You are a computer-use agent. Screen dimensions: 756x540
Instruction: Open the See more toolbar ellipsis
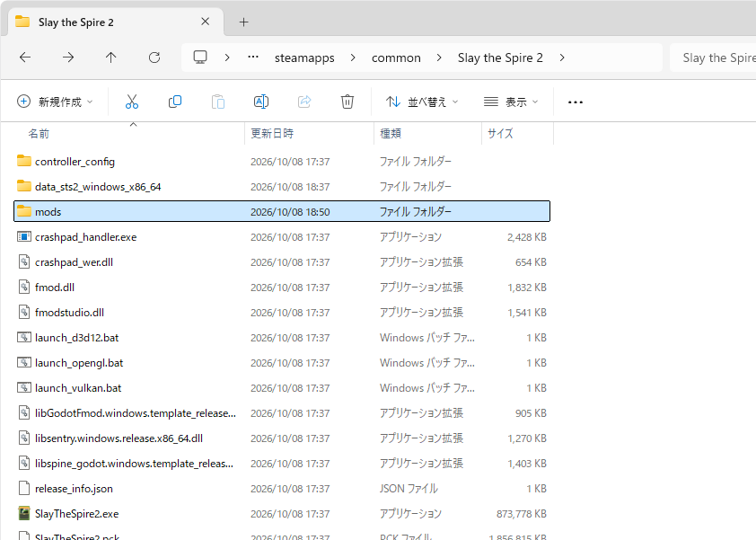576,102
